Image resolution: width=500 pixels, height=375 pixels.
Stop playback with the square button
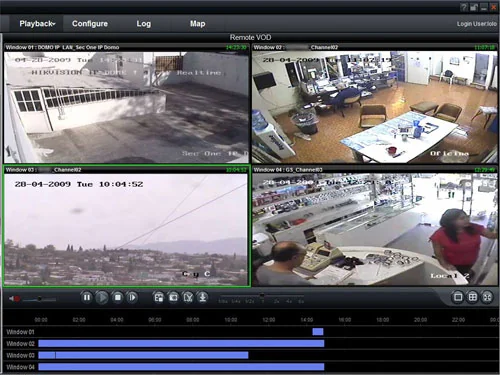[118, 297]
